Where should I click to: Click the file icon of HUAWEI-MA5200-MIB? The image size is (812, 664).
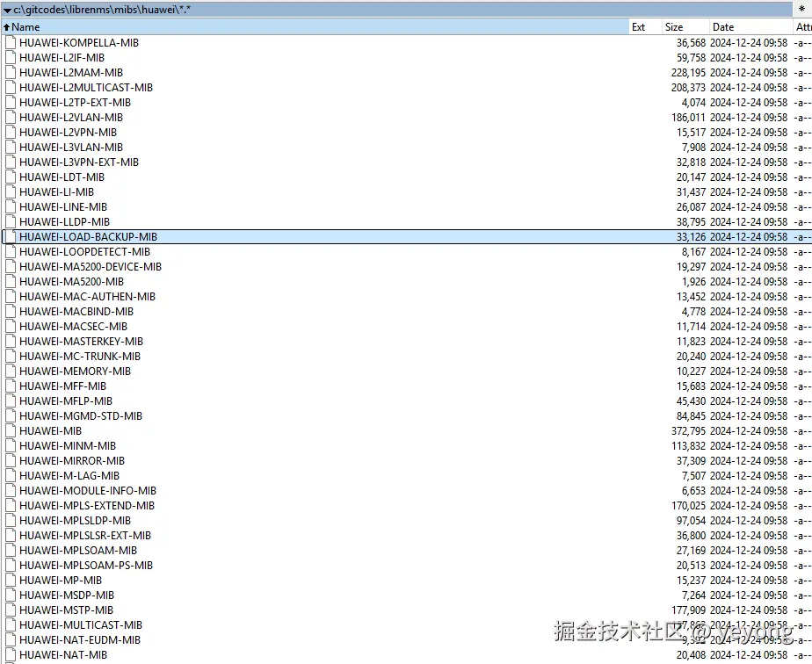(11, 282)
